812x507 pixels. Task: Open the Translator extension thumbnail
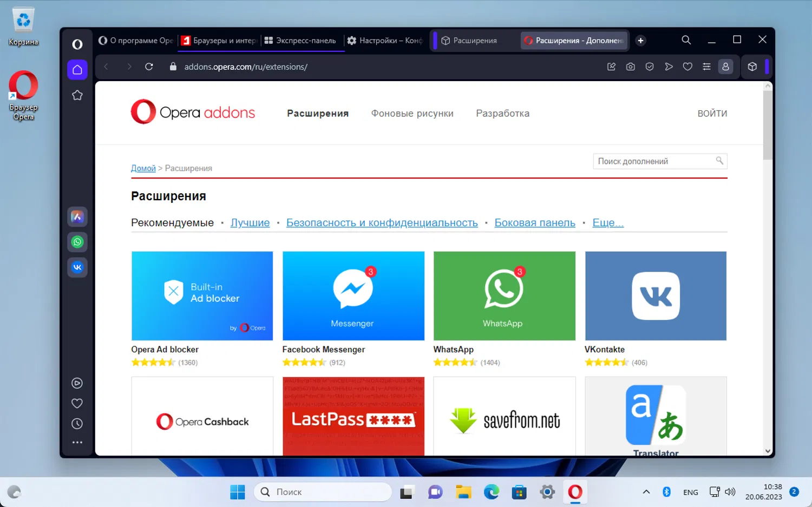click(656, 416)
